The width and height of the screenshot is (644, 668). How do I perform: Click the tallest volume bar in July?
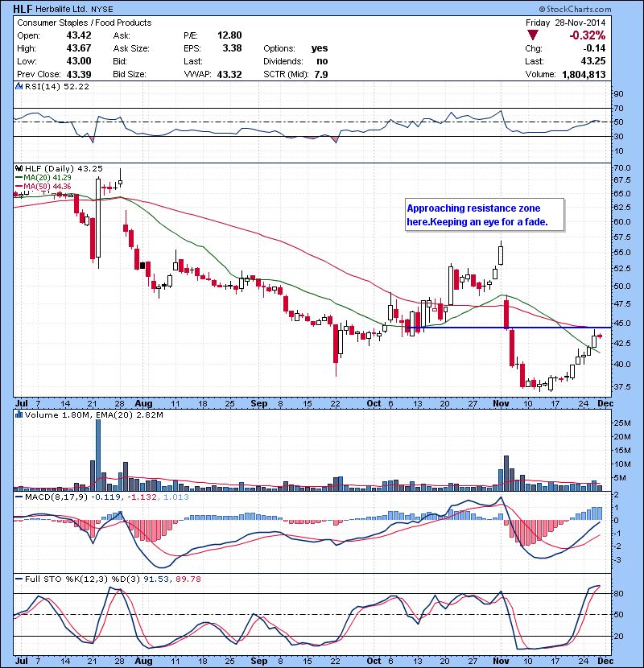click(x=98, y=455)
